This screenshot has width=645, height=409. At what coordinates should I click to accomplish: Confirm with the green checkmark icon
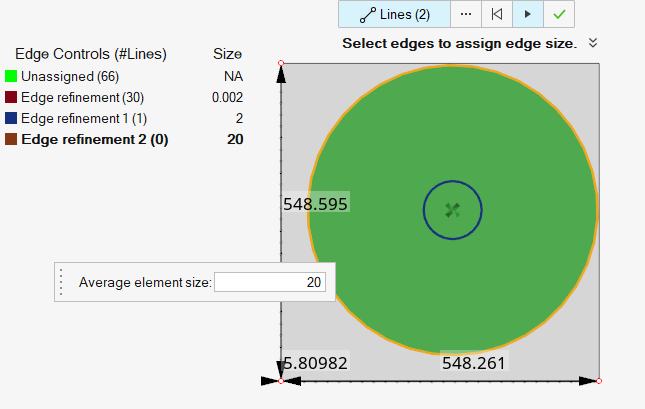tap(559, 14)
